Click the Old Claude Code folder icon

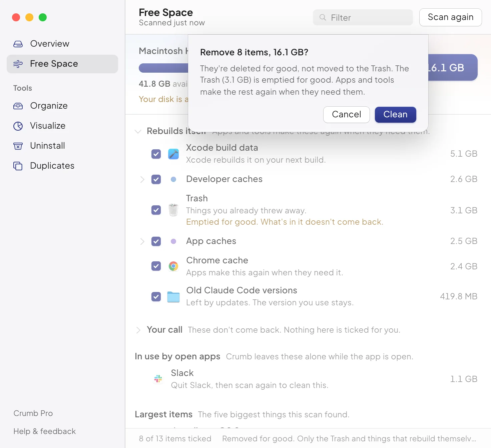point(173,297)
